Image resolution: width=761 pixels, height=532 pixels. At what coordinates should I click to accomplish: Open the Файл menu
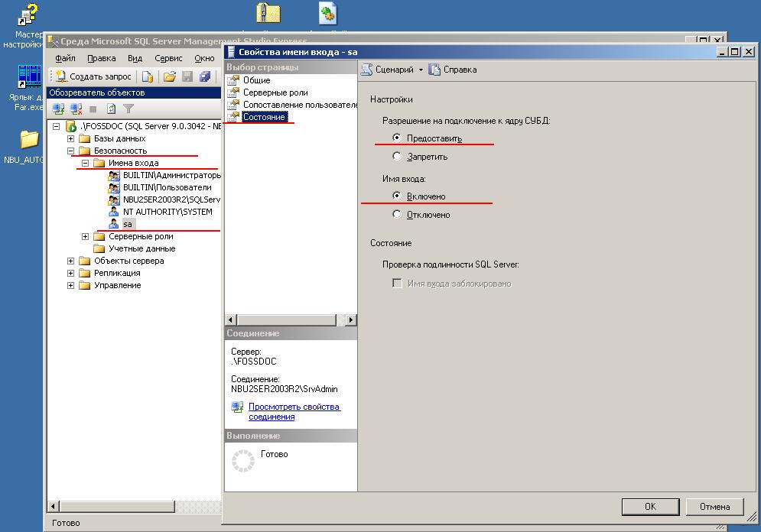point(65,58)
